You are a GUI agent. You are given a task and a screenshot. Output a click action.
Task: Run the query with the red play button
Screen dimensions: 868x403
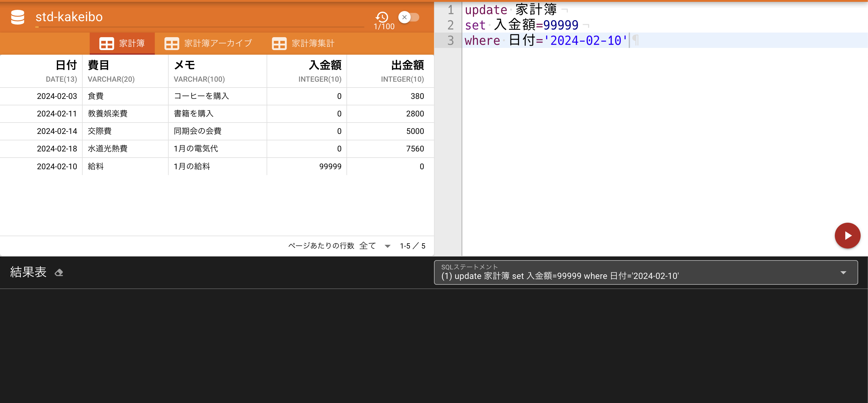[x=847, y=235]
